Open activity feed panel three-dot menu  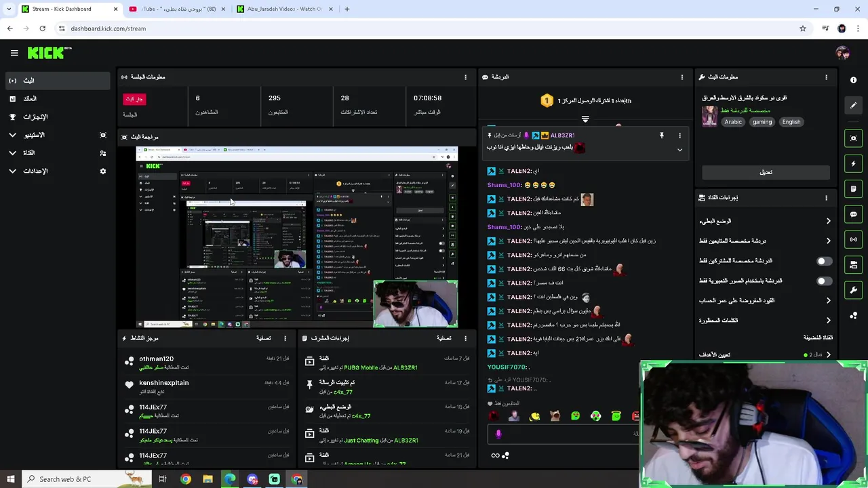285,338
